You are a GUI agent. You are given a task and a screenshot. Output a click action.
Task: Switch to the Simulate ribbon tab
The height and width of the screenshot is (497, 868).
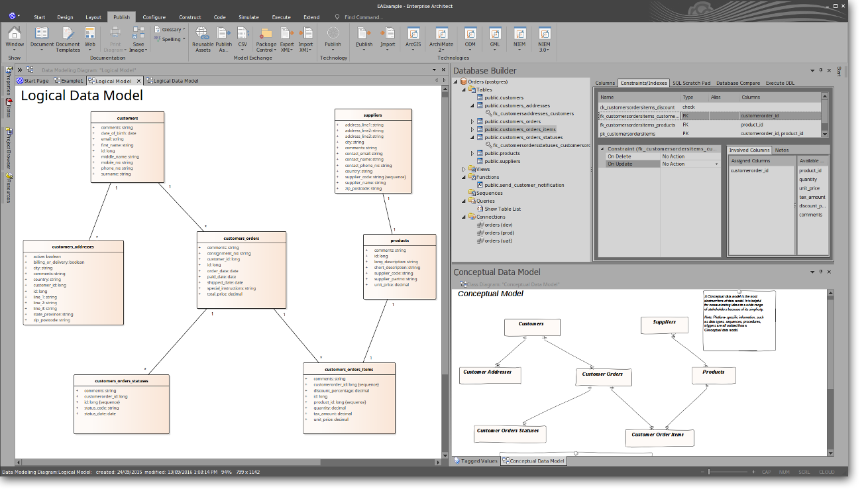tap(249, 17)
